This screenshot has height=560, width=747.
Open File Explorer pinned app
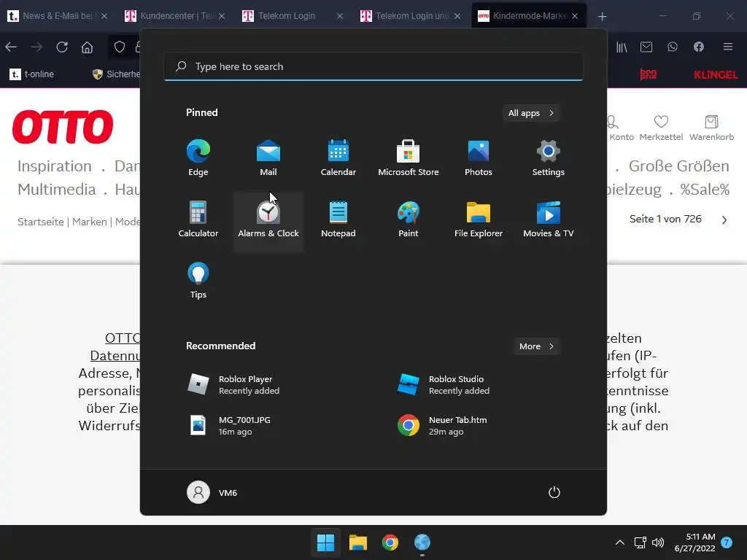pos(479,219)
